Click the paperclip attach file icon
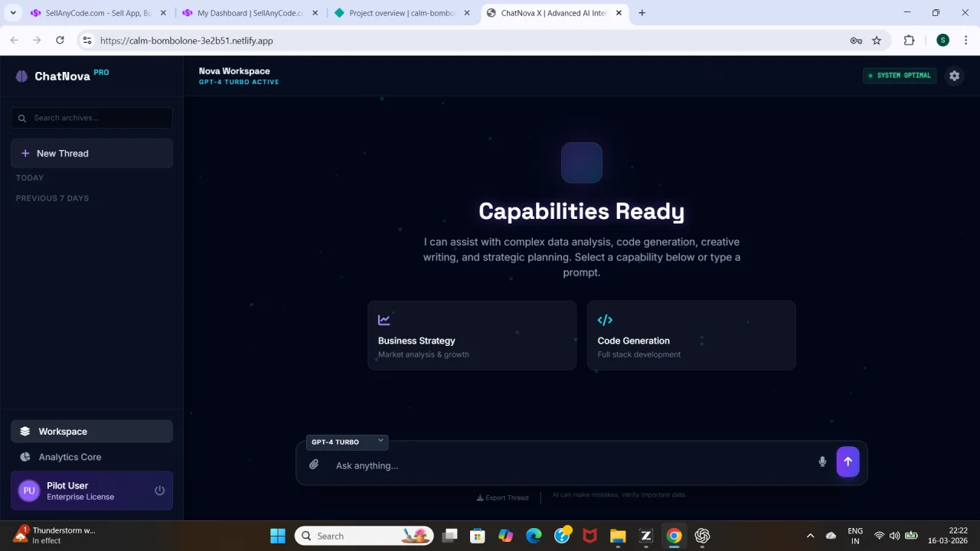This screenshot has height=551, width=980. pyautogui.click(x=314, y=465)
